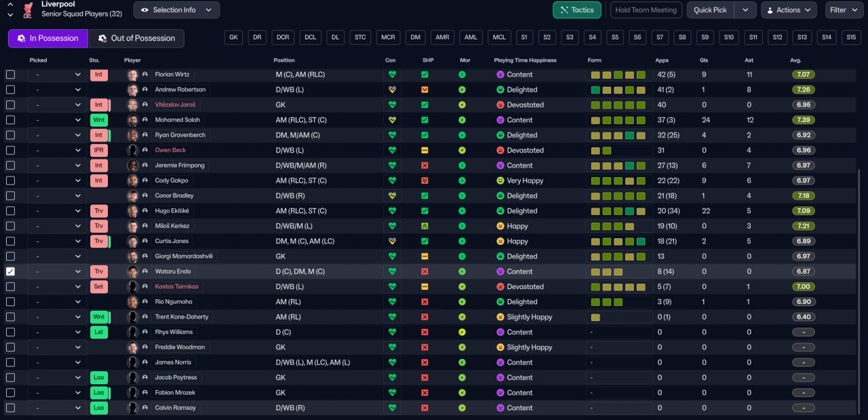
Task: Open the Picked dropdown for Curtis Jones
Action: tap(56, 242)
